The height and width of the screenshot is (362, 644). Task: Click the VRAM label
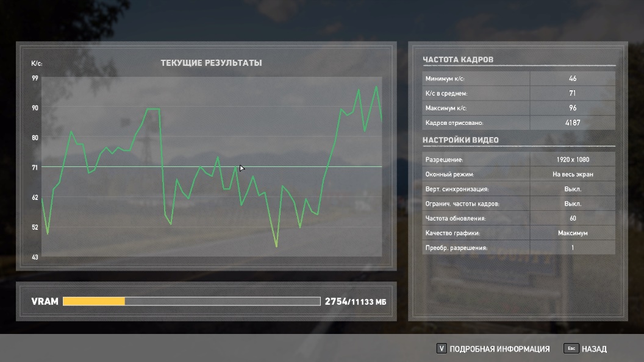pos(45,301)
